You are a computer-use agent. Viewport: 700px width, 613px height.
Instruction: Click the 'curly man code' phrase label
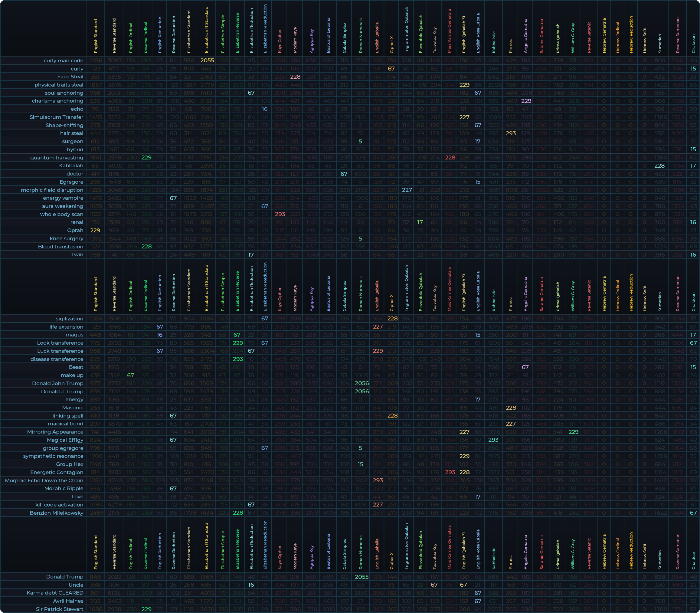click(63, 61)
